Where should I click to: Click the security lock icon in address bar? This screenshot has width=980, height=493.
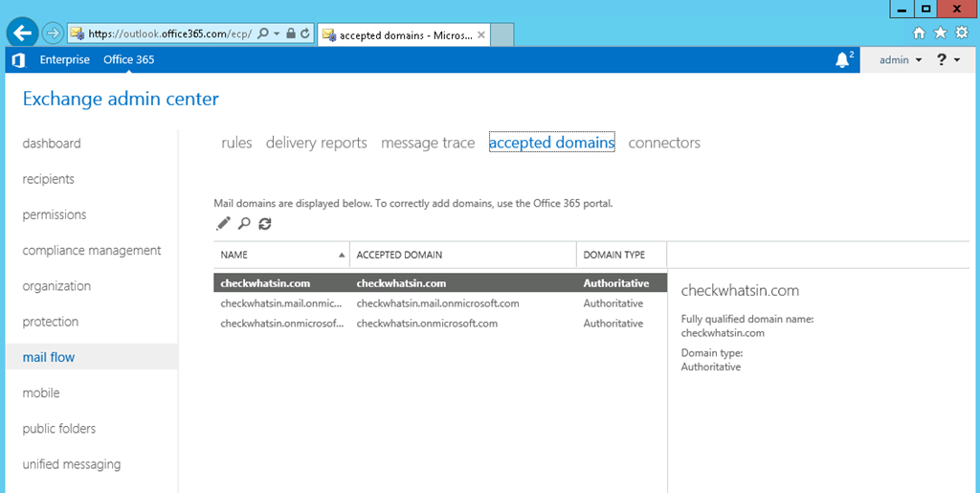291,34
